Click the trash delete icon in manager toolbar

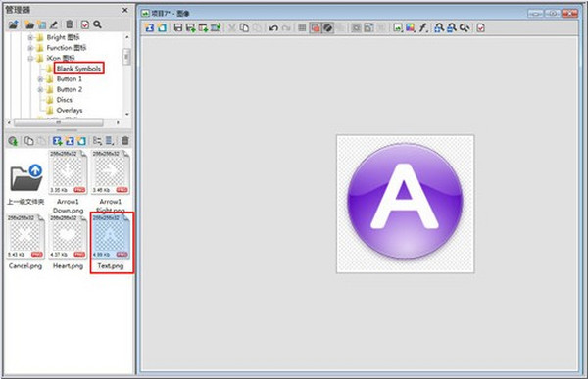point(70,24)
